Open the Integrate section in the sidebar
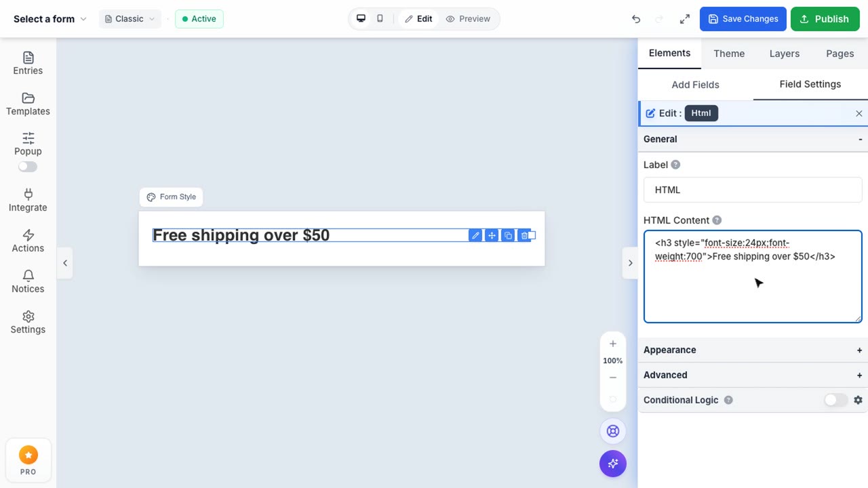The image size is (868, 488). (x=28, y=200)
